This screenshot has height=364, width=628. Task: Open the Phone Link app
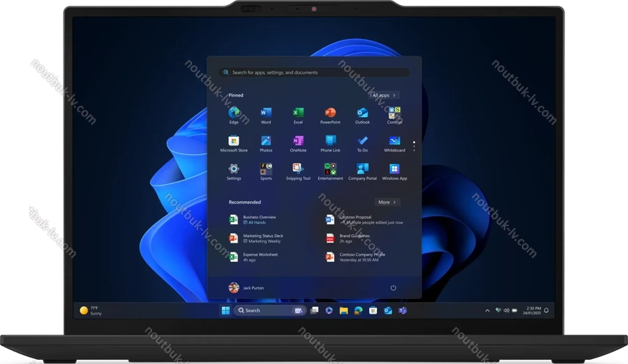pos(330,141)
